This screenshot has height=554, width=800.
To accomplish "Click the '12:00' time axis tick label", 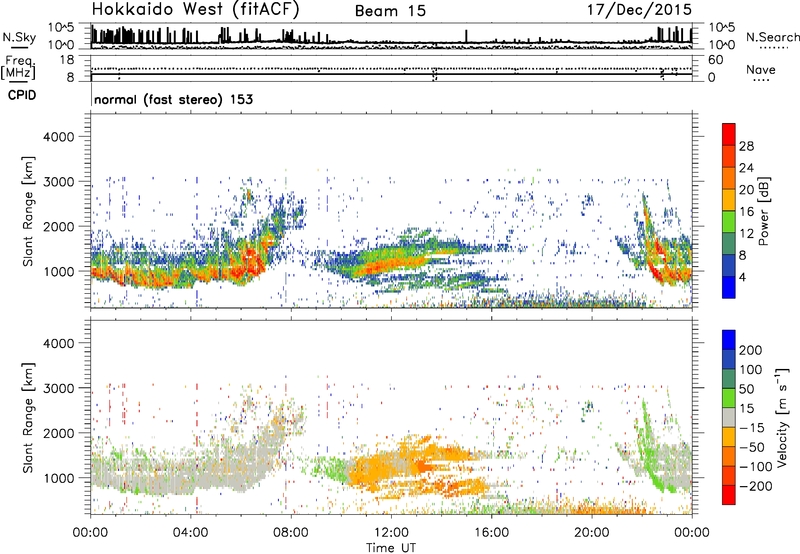I will 391,533.
